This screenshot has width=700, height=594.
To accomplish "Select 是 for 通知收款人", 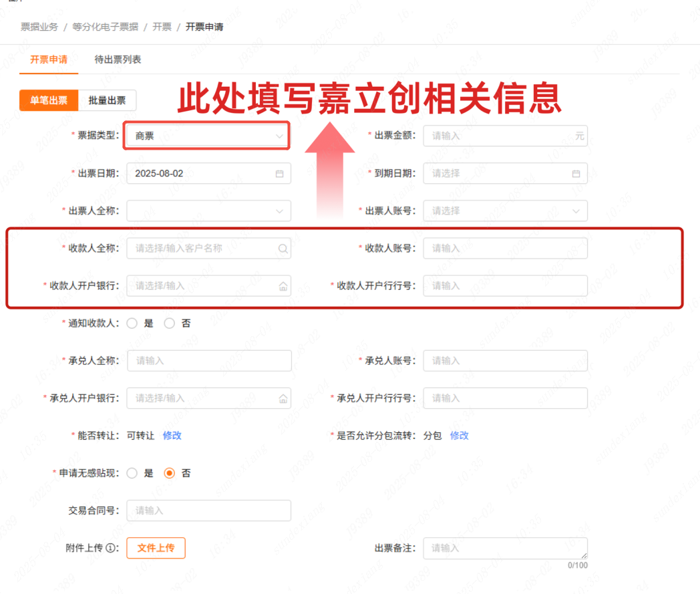I will point(132,323).
